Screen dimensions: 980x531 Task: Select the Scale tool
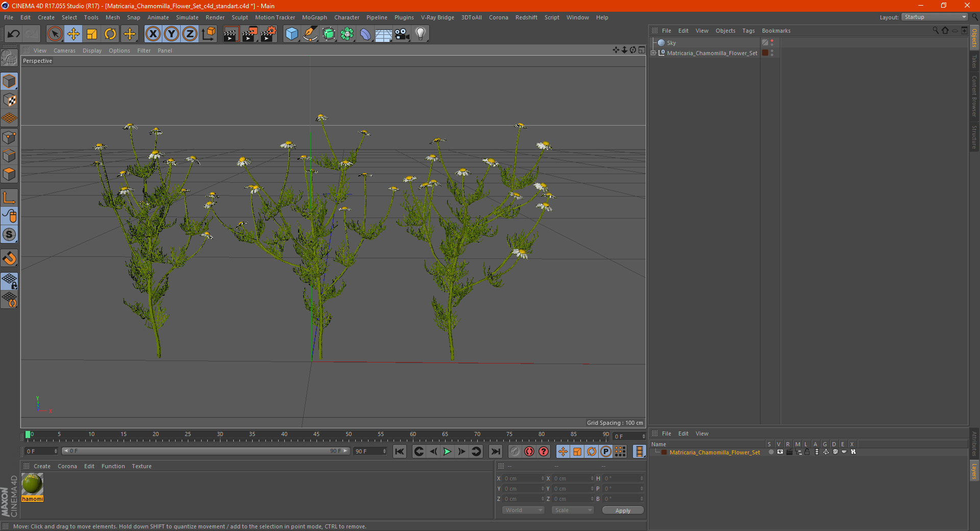click(x=92, y=34)
